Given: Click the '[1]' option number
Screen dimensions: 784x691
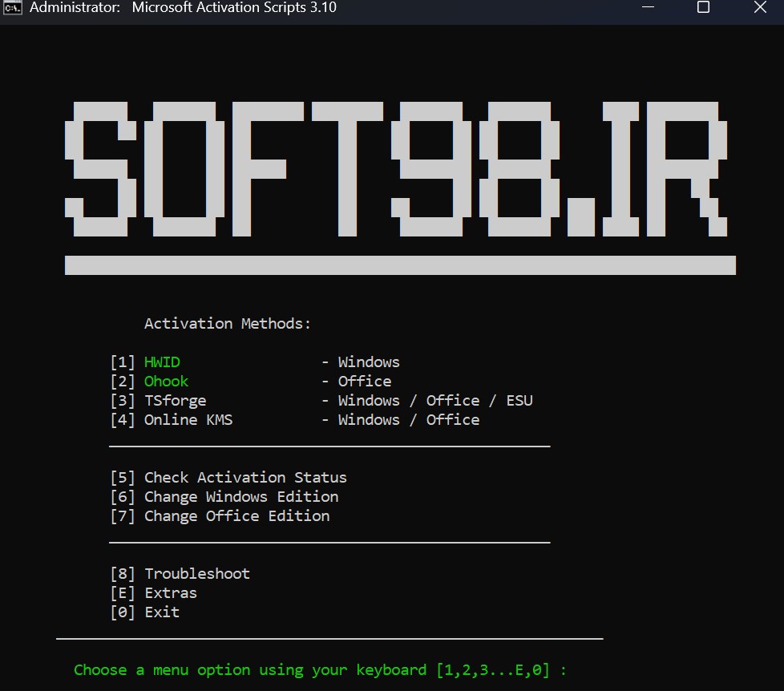Looking at the screenshot, I should (123, 362).
